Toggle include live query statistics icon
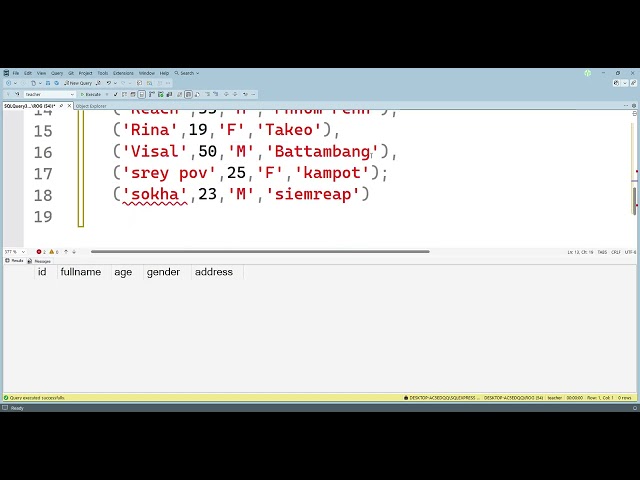The height and width of the screenshot is (480, 640). (x=161, y=94)
